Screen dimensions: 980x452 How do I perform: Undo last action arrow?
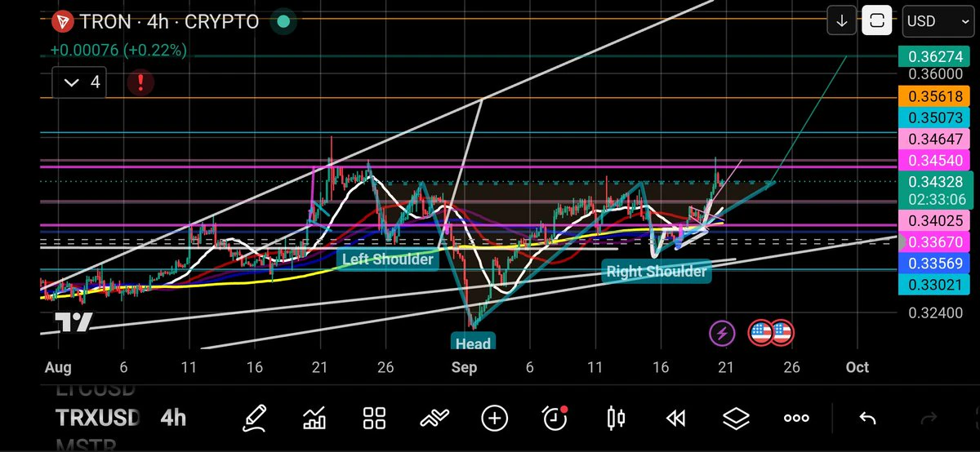(x=867, y=419)
